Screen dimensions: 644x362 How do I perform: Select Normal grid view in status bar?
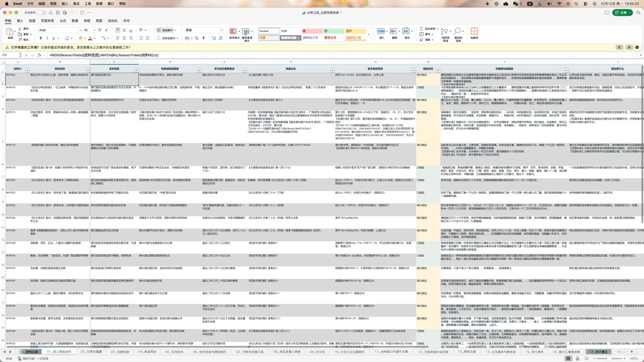tap(568, 358)
